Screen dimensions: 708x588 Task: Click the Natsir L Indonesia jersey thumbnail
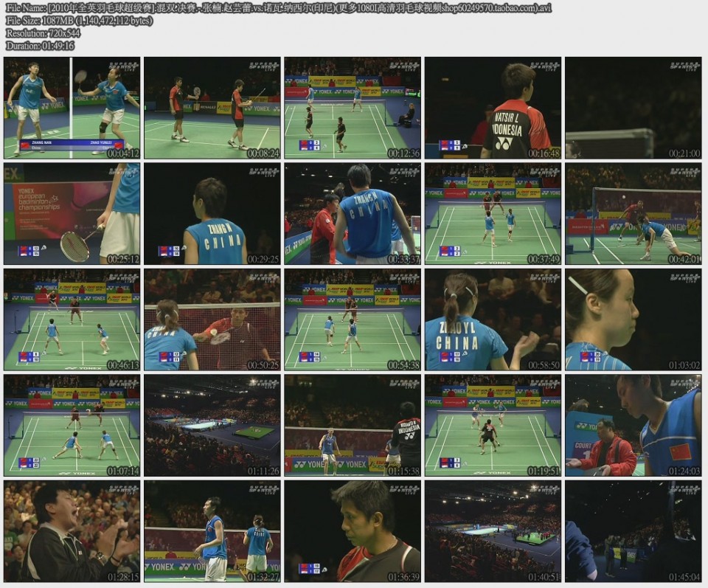click(x=493, y=108)
